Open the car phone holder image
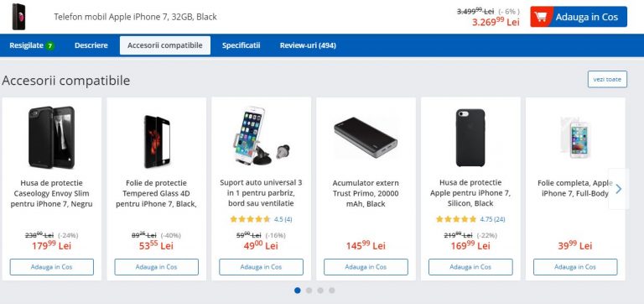The image size is (644, 304). [261, 137]
